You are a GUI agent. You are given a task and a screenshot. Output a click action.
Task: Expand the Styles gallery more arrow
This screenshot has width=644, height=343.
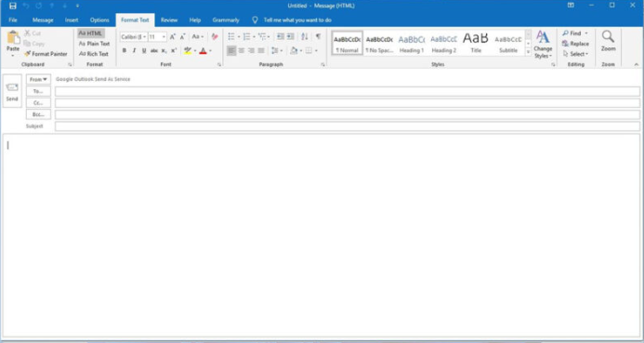pos(528,52)
